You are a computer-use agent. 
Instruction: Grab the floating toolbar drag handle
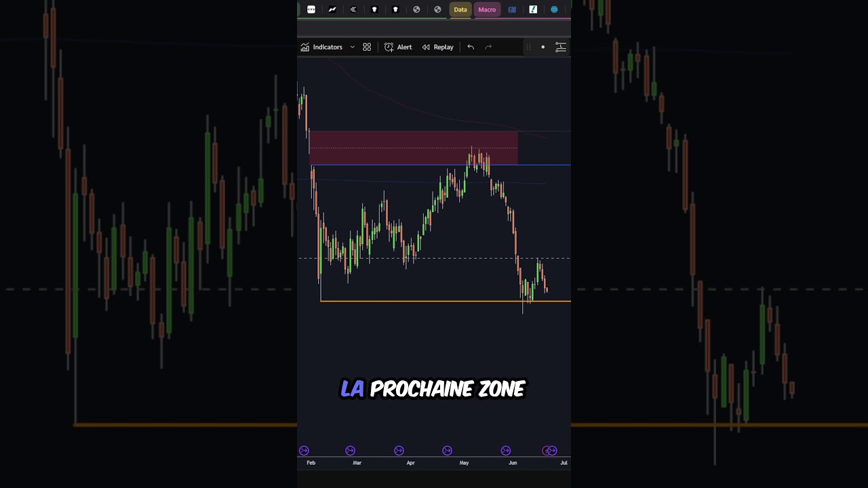pos(528,47)
